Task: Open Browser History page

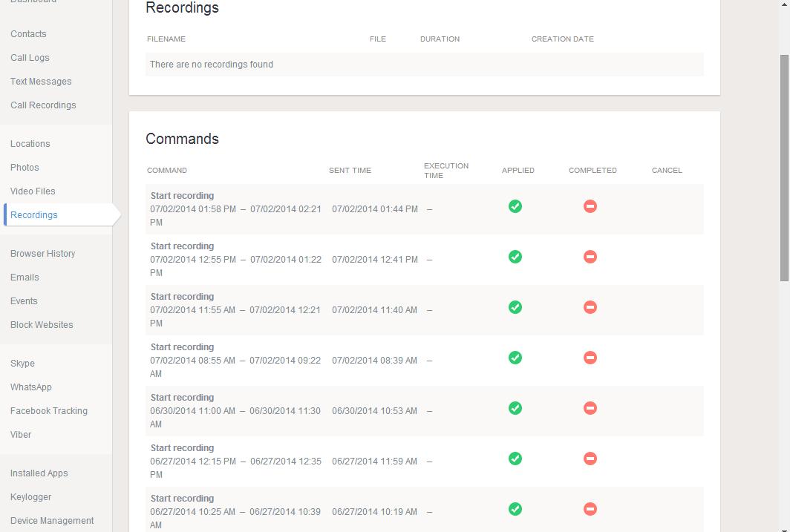Action: tap(42, 254)
